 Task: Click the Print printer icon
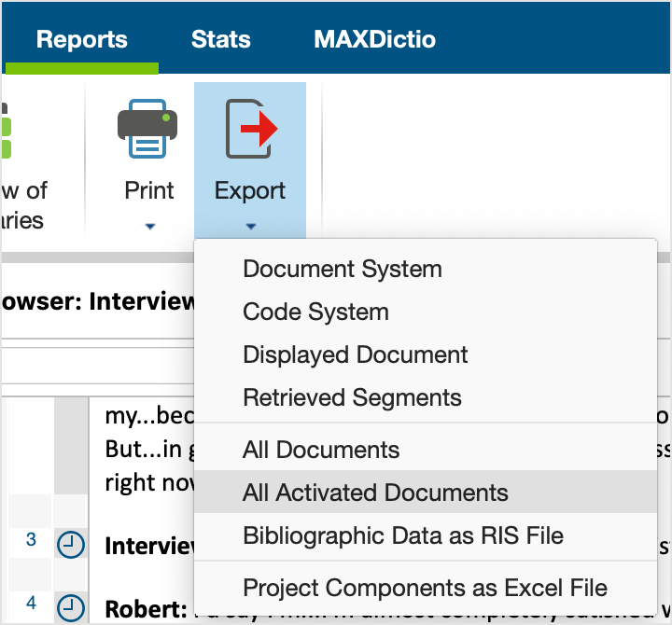147,129
